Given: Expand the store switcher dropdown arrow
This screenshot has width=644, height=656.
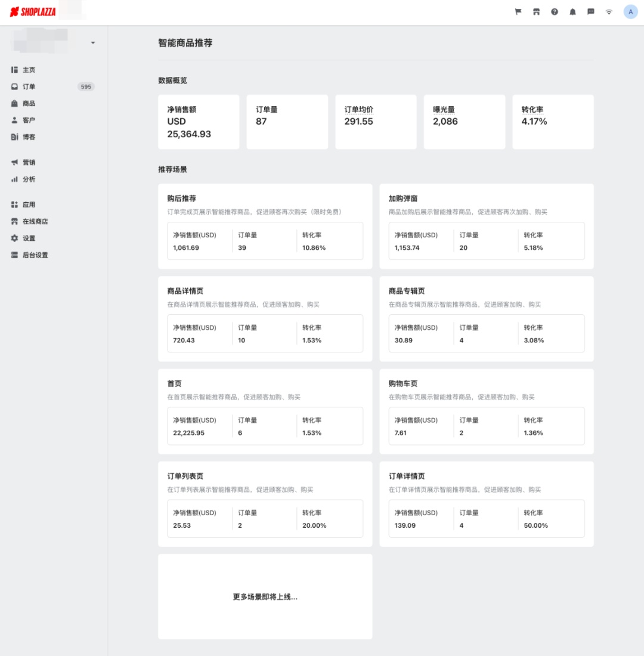Looking at the screenshot, I should tap(93, 43).
